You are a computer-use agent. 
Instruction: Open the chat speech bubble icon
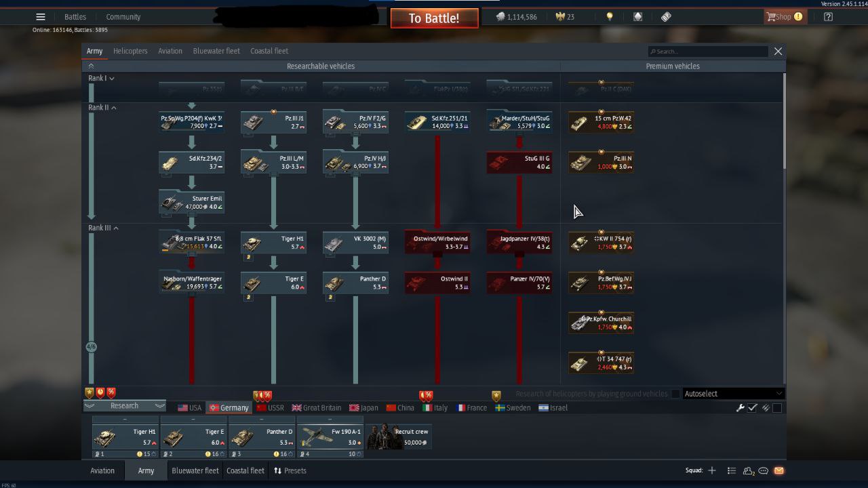coord(764,470)
